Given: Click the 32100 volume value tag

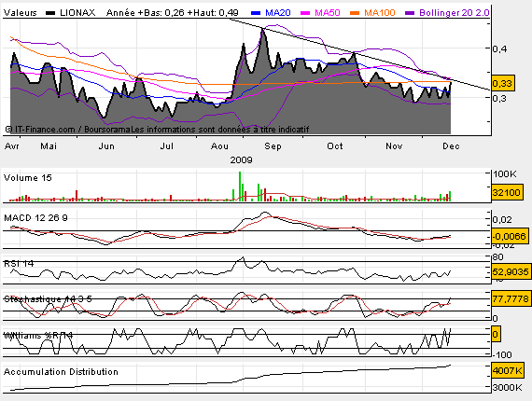Looking at the screenshot, I should [506, 192].
